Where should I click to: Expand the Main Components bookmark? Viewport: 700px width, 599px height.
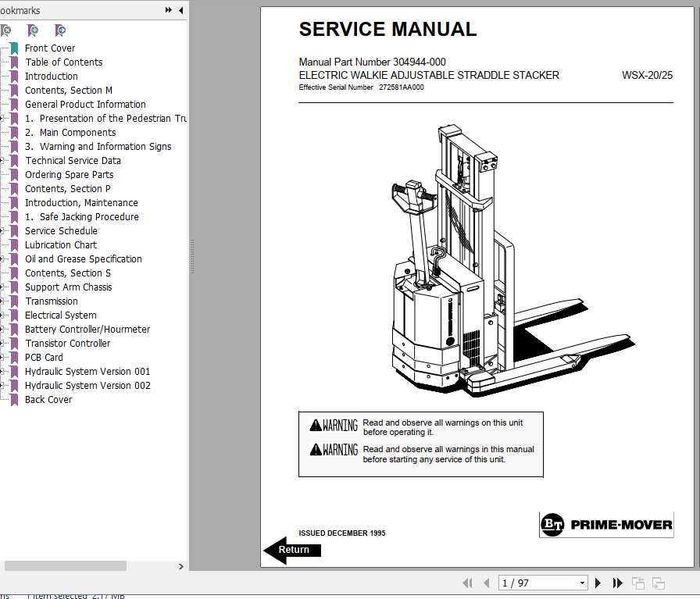pos(3,132)
